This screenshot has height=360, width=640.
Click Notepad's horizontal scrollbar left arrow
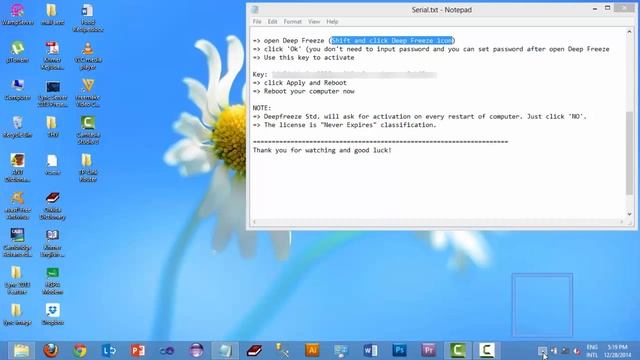[x=254, y=222]
